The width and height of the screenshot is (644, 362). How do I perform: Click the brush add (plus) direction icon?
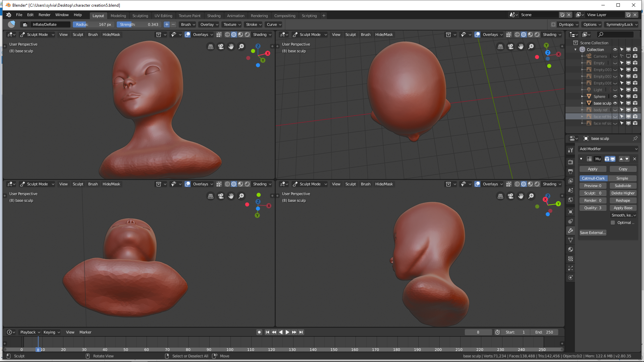167,24
